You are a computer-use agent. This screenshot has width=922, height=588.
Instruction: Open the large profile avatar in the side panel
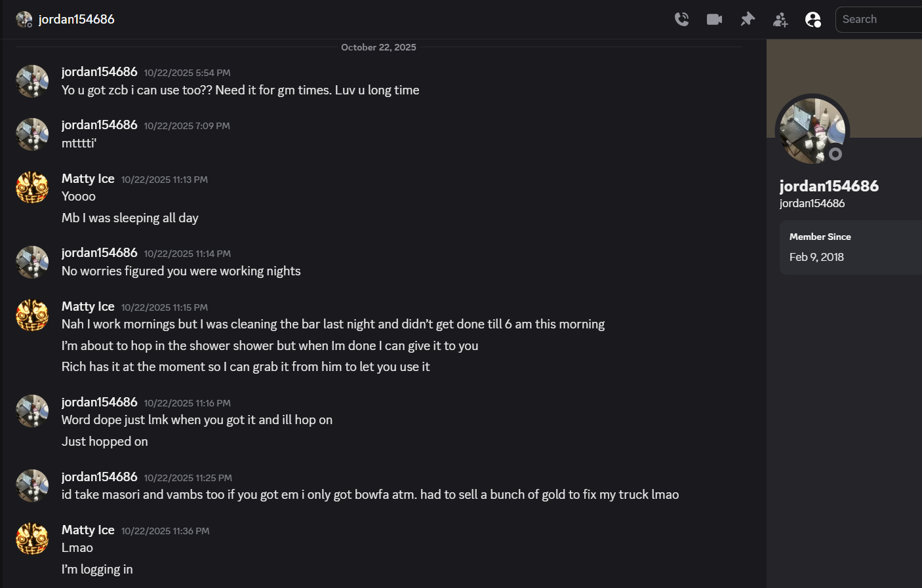812,130
